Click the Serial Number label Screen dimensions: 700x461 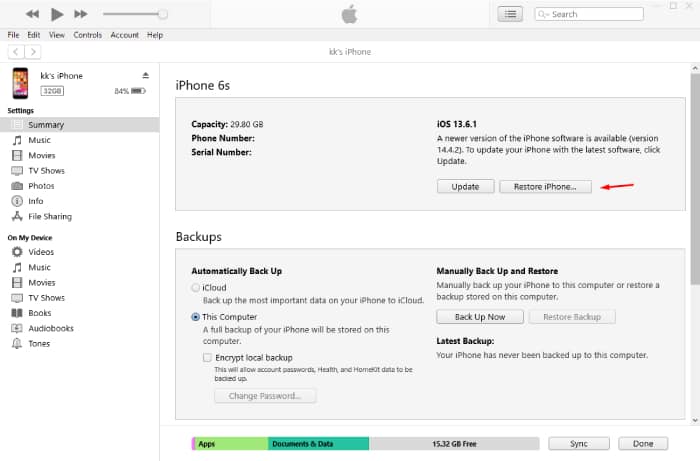coord(221,152)
